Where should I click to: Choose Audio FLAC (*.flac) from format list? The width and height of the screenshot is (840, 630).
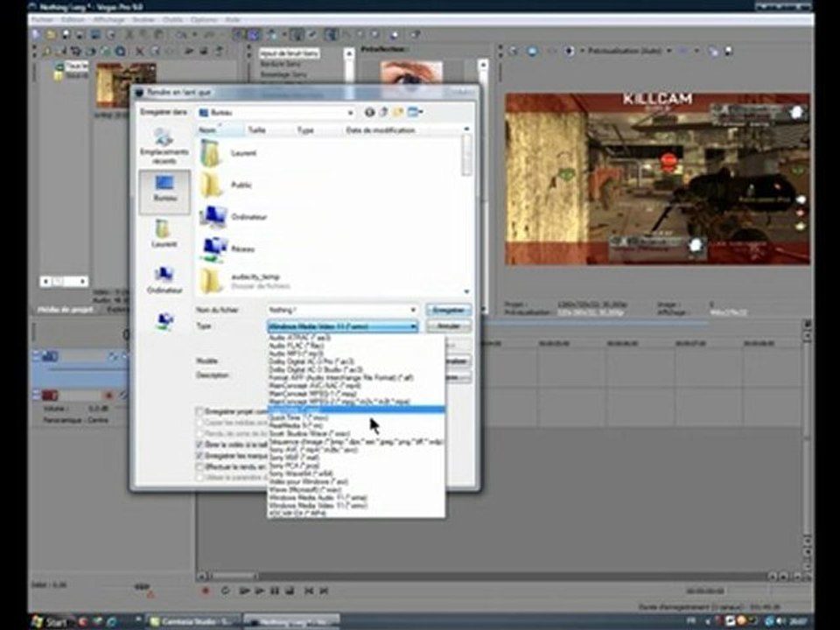tap(296, 346)
